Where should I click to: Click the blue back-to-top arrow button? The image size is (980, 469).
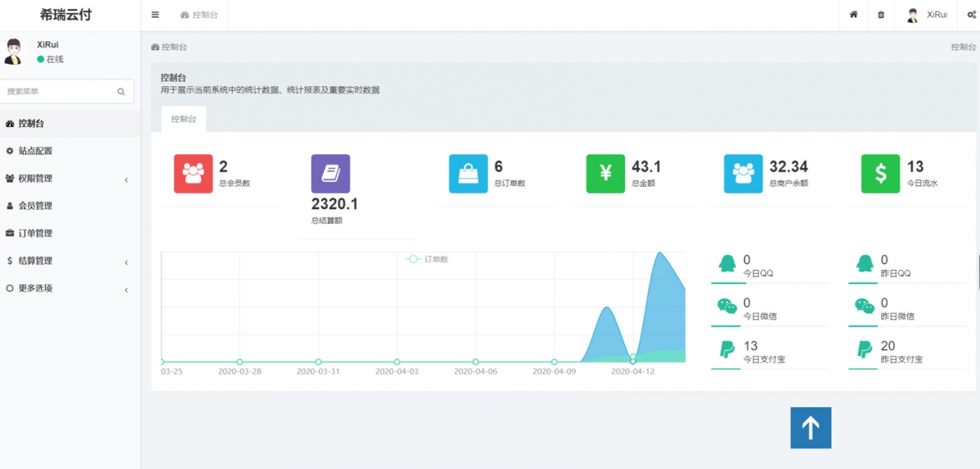(x=811, y=428)
